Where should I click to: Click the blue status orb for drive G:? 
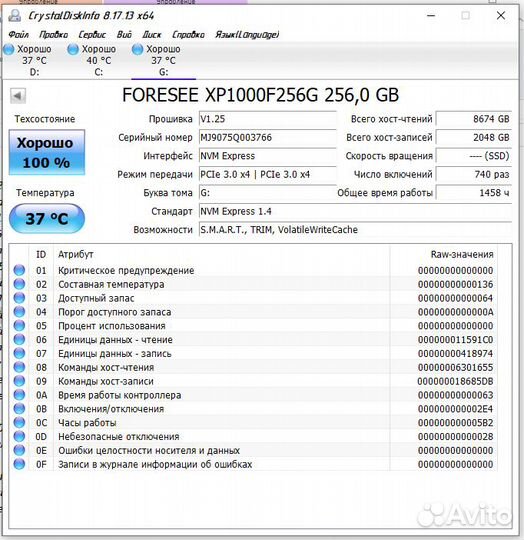(137, 49)
